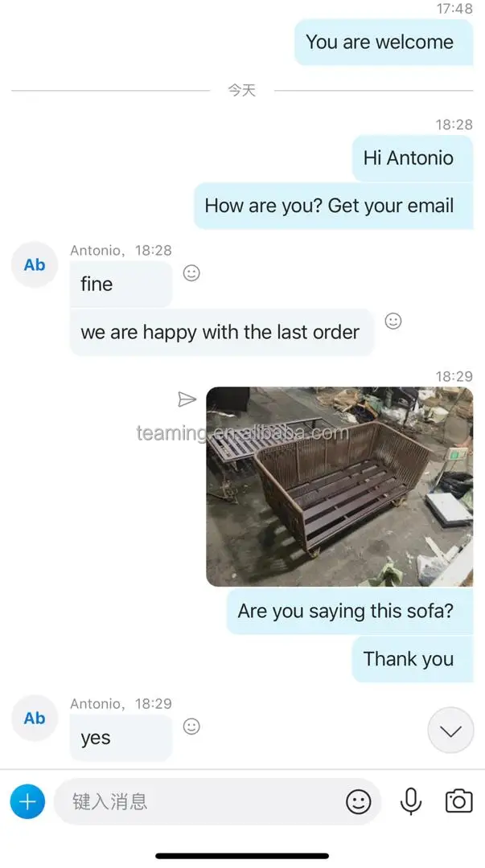Image resolution: width=485 pixels, height=868 pixels.
Task: Tap Antonio's avatar next to 'fine'
Action: point(35,264)
